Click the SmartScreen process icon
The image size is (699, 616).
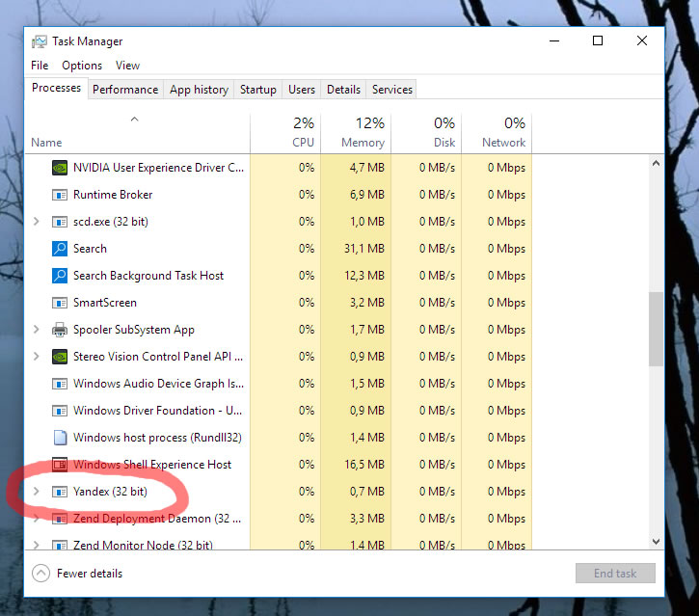59,303
